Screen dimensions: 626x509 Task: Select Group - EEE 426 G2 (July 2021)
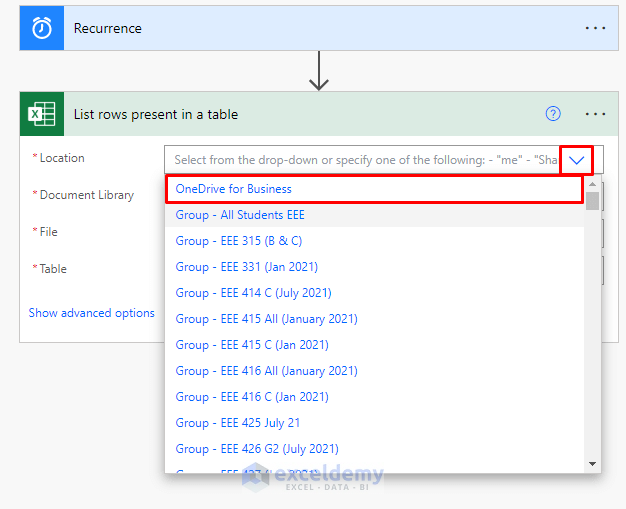(x=374, y=449)
